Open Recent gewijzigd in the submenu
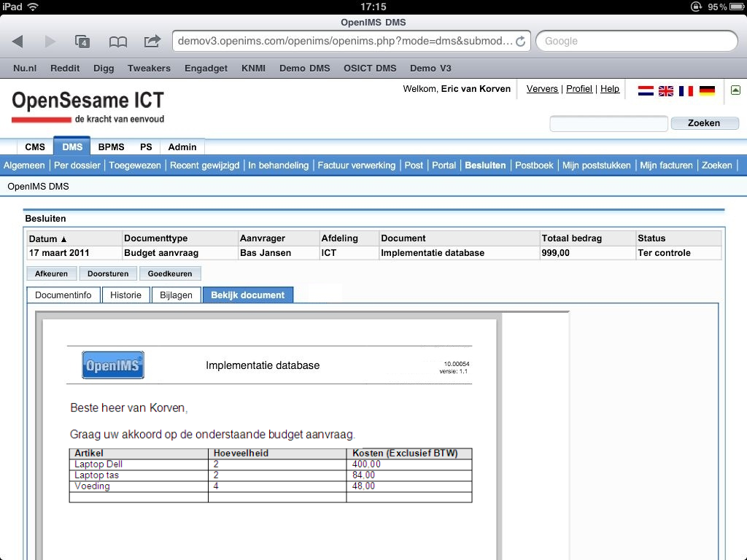 coord(204,166)
